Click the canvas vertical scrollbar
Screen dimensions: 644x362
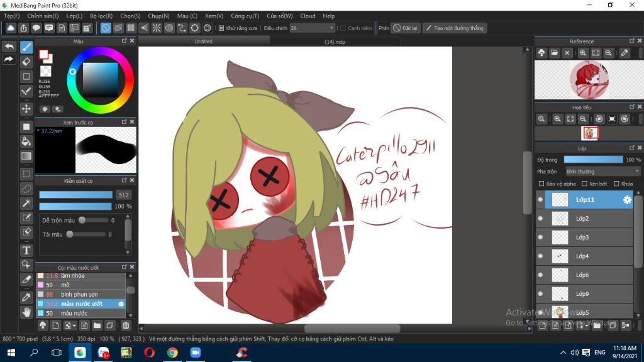point(528,183)
